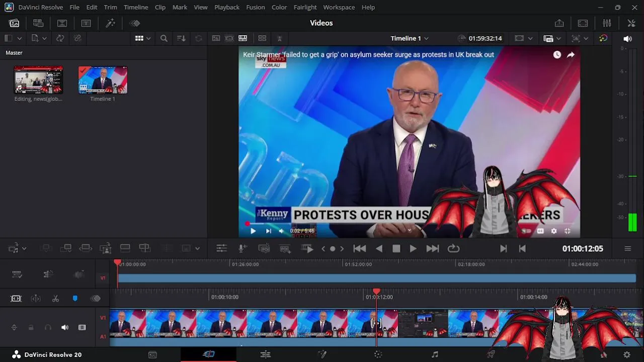The image size is (644, 362).
Task: Toggle the blue marker flag button
Action: [x=75, y=299]
